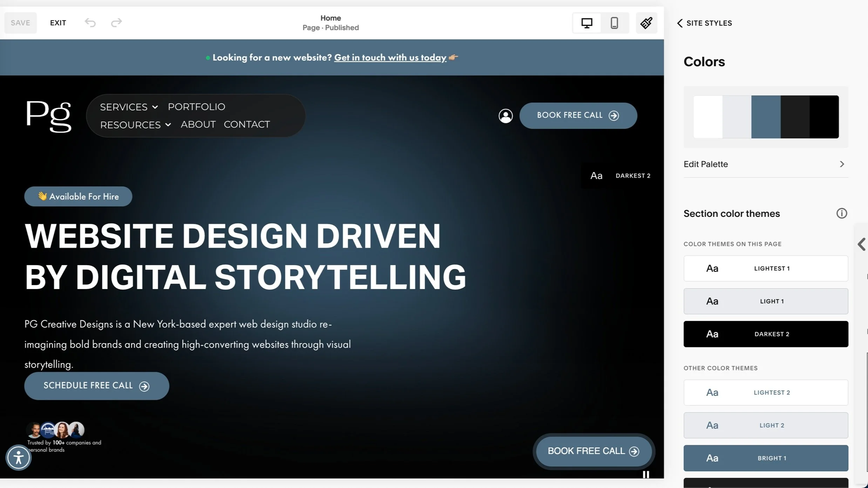Click the site styles paintbrush icon
Screen dimensions: 868x488
pyautogui.click(x=646, y=23)
